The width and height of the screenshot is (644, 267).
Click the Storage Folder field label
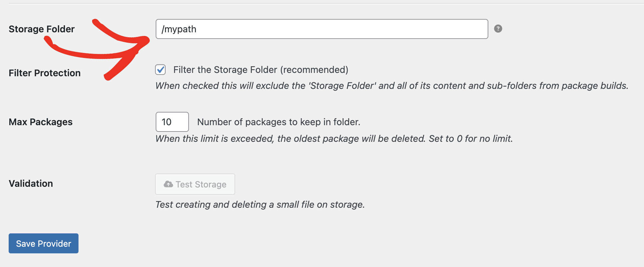click(x=42, y=29)
